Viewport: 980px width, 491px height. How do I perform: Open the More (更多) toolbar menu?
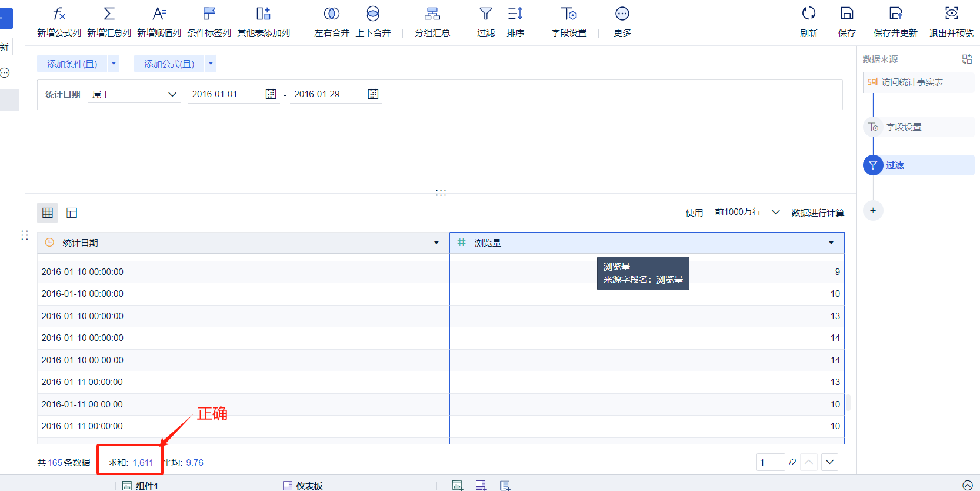(x=622, y=22)
